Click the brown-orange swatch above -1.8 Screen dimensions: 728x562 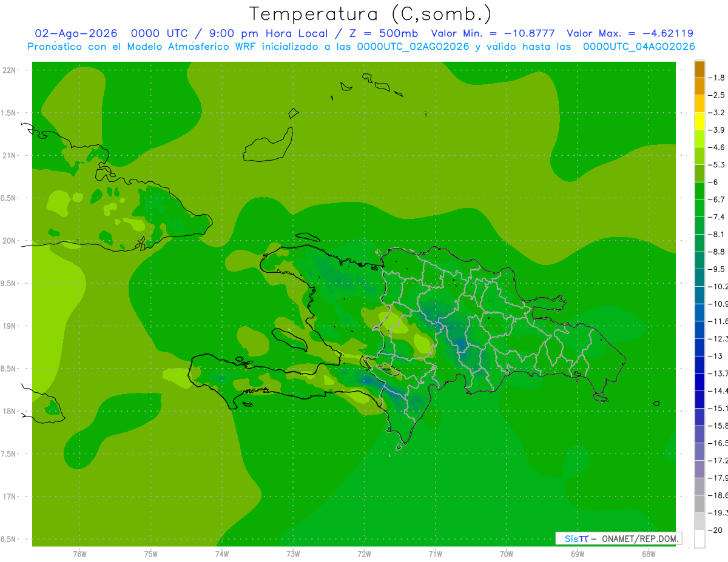(x=699, y=69)
